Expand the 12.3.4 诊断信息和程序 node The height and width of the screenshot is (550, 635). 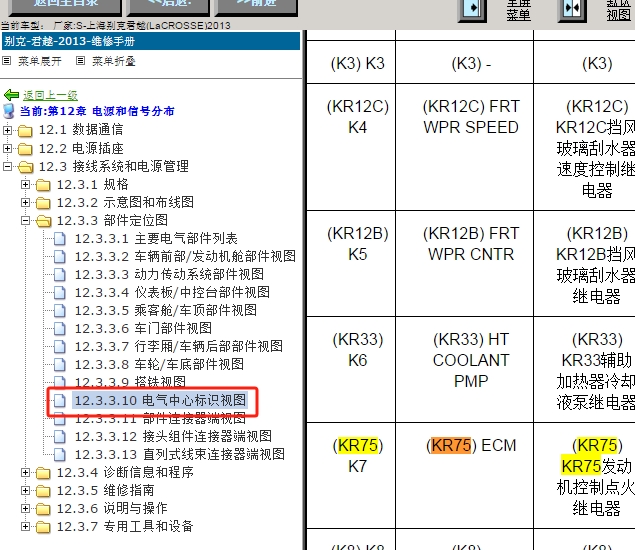tap(26, 473)
